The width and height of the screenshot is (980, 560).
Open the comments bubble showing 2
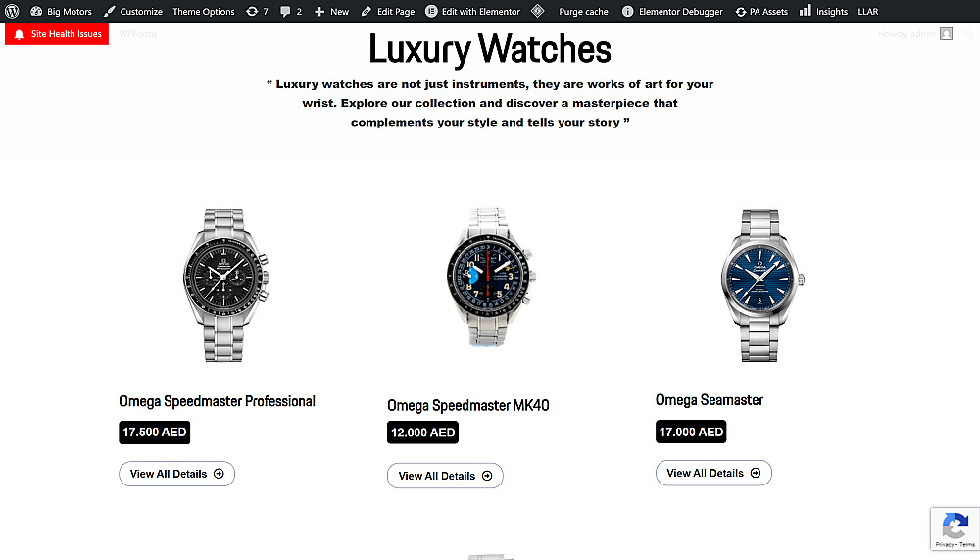(291, 11)
